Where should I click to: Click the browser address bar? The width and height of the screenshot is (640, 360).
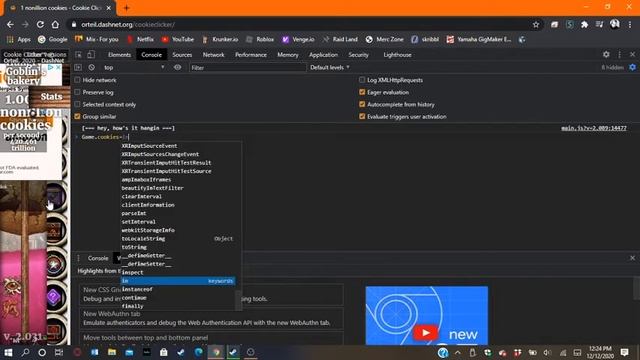coord(300,24)
